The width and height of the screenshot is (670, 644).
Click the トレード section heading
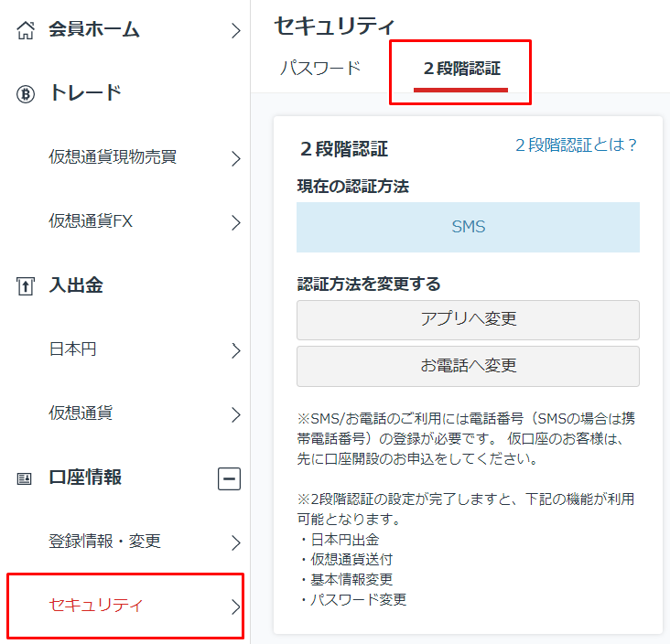tap(85, 93)
